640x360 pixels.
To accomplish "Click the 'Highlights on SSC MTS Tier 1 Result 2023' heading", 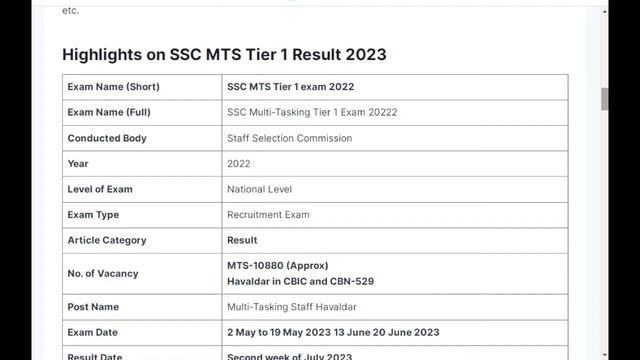I will tap(224, 54).
